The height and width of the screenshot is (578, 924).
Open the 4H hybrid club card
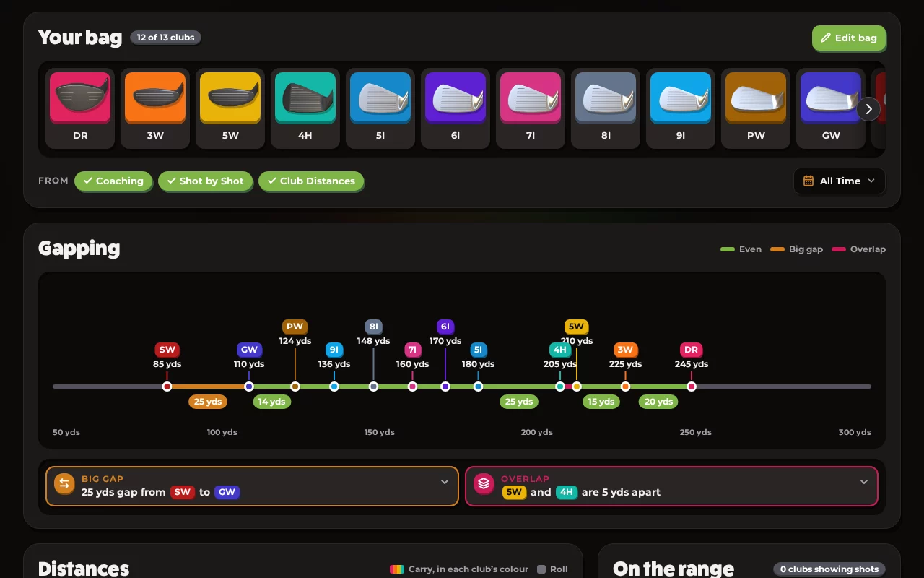click(305, 108)
